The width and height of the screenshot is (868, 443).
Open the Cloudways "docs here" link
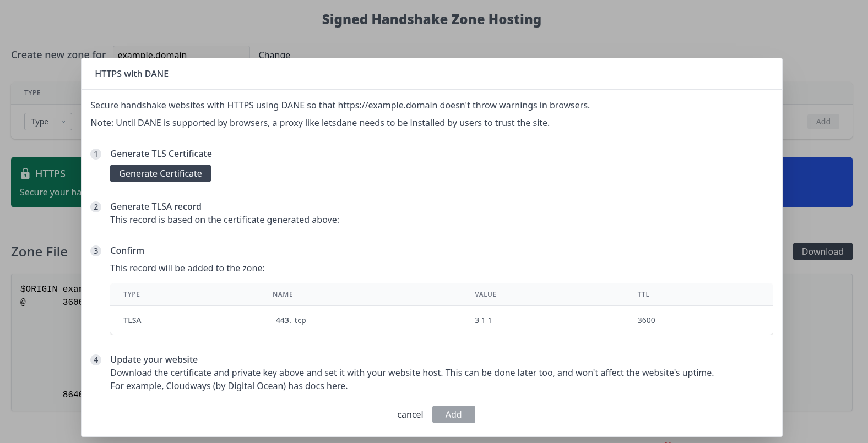coord(326,386)
